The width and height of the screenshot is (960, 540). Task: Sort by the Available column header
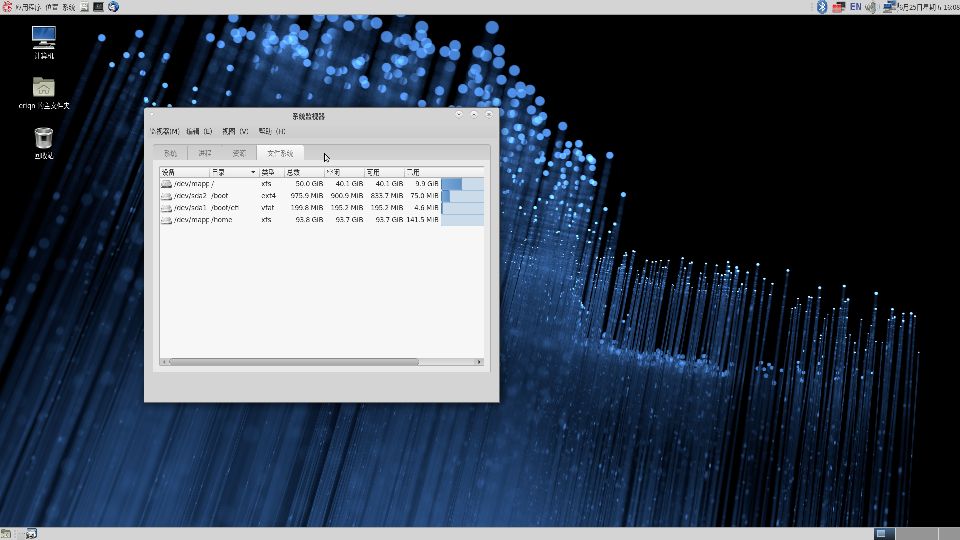[384, 172]
